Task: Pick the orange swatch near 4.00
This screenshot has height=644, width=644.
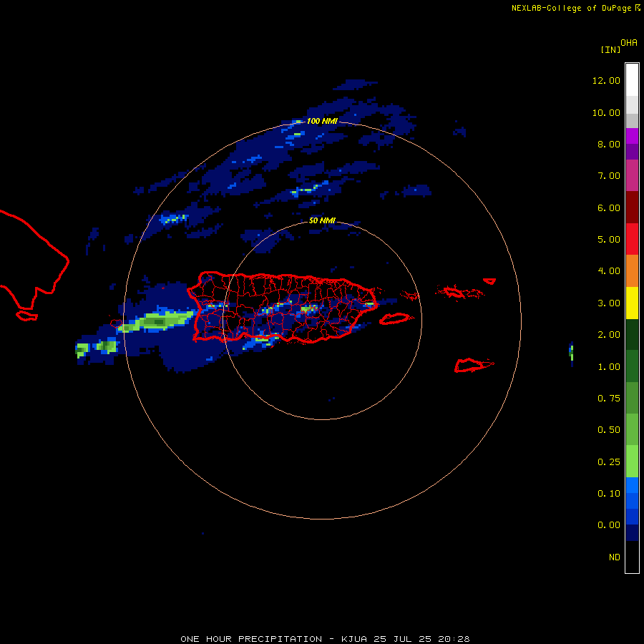Action: tap(632, 270)
